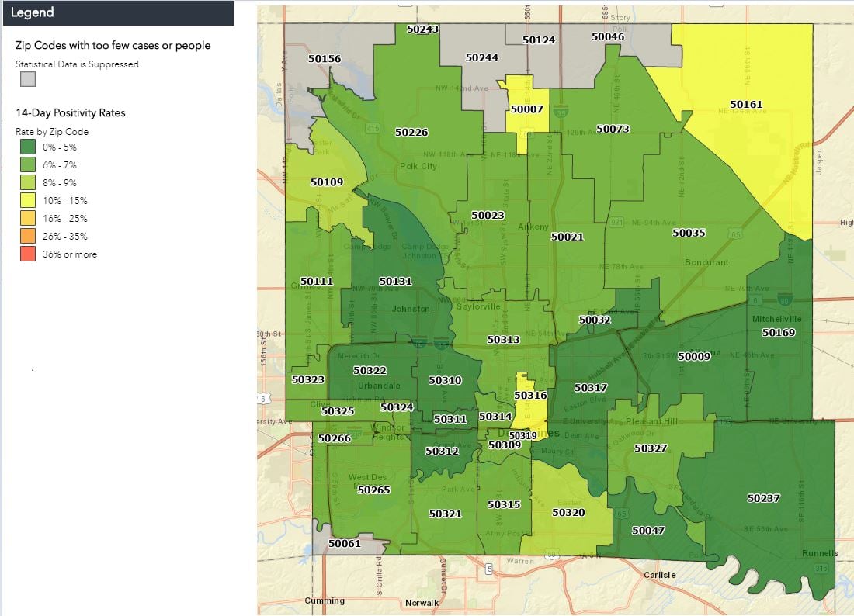Viewport: 854px width, 616px height.
Task: Click the US 65 shield near Bondurant
Action: point(736,234)
